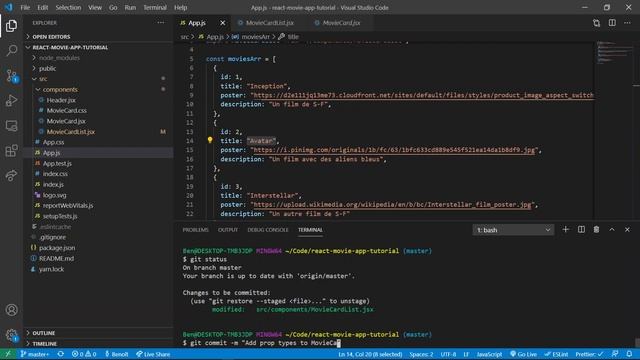
Task: Open the Manage gear icon
Action: pos(11,336)
